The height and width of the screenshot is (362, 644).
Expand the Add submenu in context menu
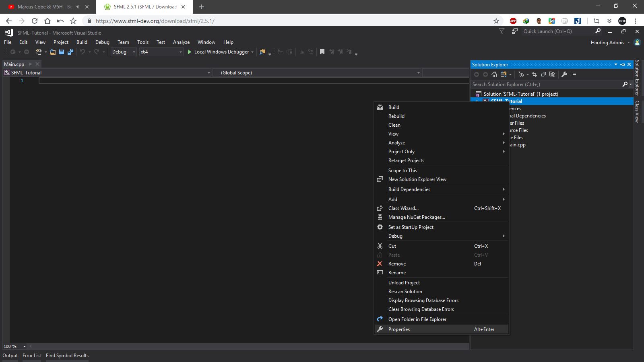coord(442,200)
